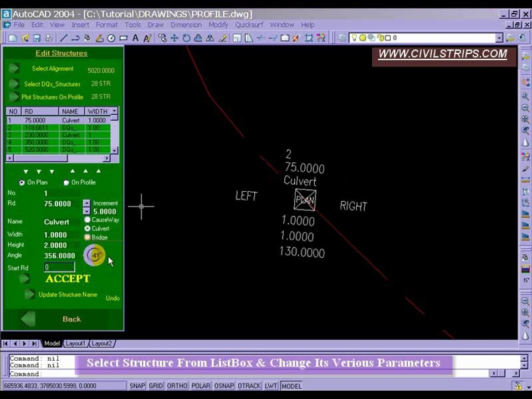532x399 pixels.
Task: Click the Rd increment down arrow
Action: [x=86, y=211]
